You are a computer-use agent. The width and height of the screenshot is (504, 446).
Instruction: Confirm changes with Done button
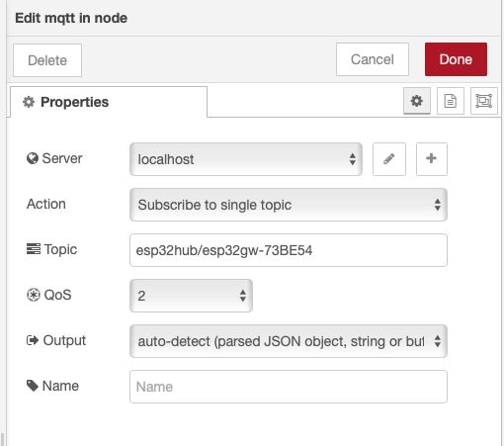(456, 59)
